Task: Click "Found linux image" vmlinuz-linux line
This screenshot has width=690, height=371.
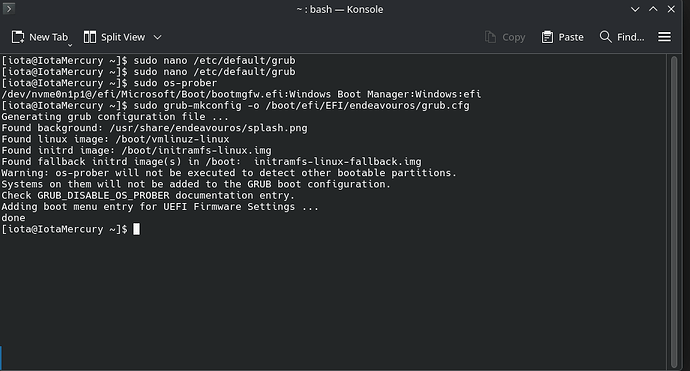Action: point(115,139)
